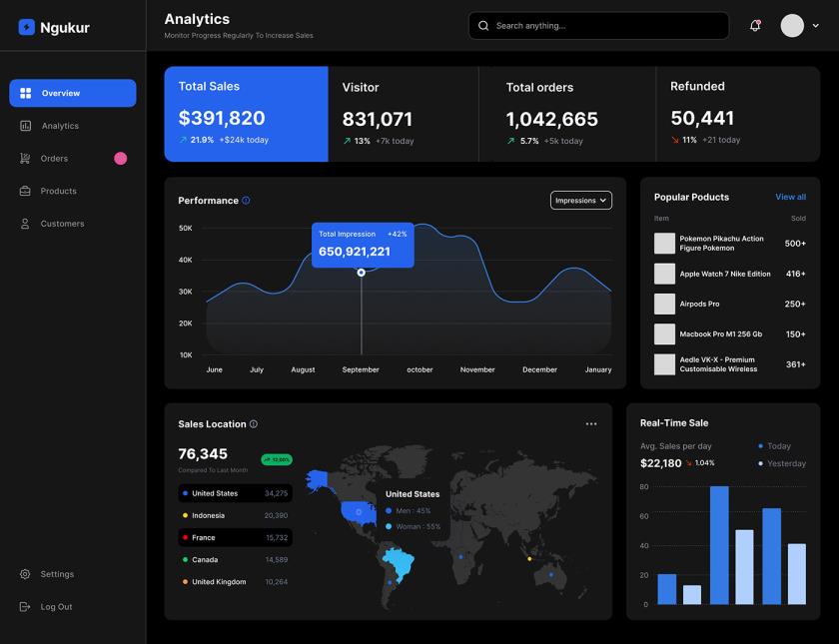Click the View all popular products link

[792, 197]
